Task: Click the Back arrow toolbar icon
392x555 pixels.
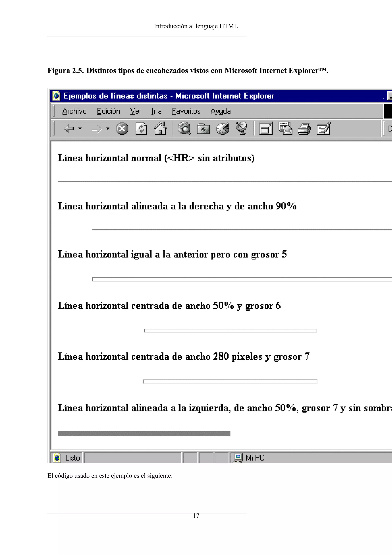Action: tap(69, 129)
